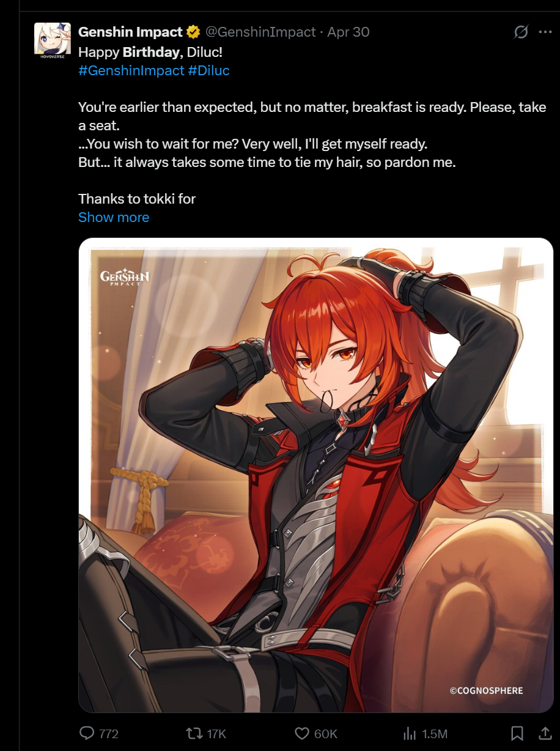The image size is (560, 751).
Task: Click the gold verified badge beside the name
Action: [193, 32]
